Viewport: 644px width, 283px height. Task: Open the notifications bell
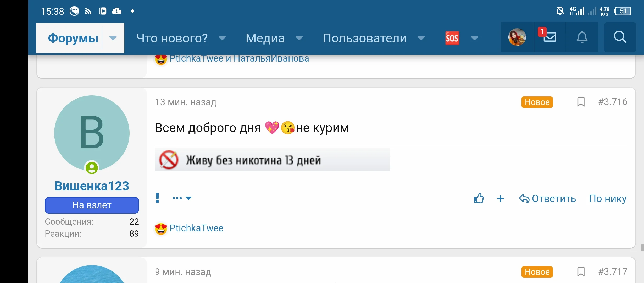(582, 37)
